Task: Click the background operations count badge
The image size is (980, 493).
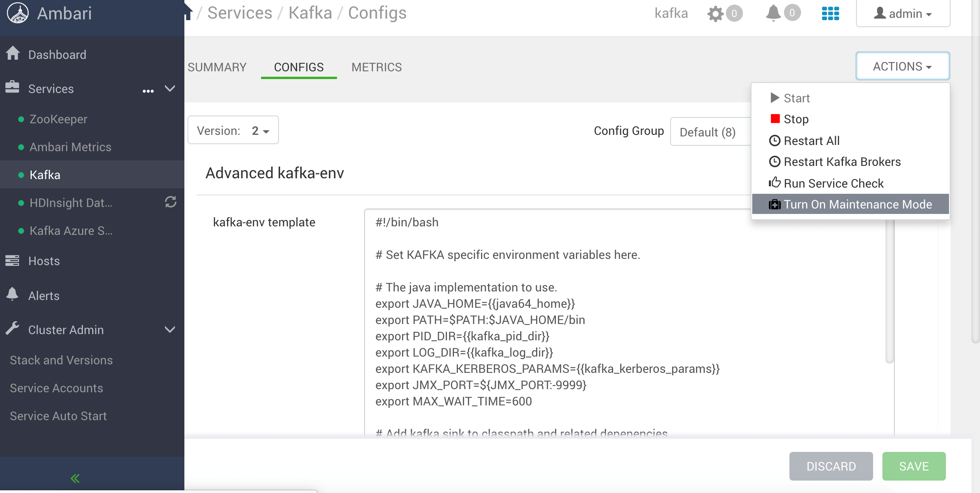Action: tap(734, 14)
